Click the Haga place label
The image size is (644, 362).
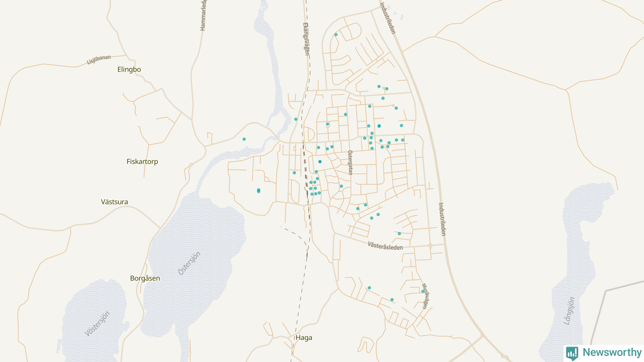click(x=304, y=338)
